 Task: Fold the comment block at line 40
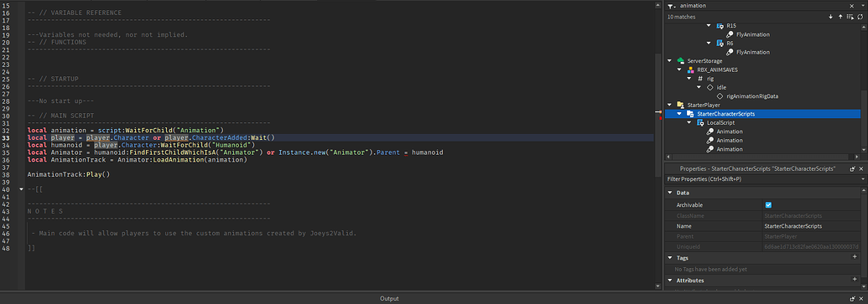point(21,189)
